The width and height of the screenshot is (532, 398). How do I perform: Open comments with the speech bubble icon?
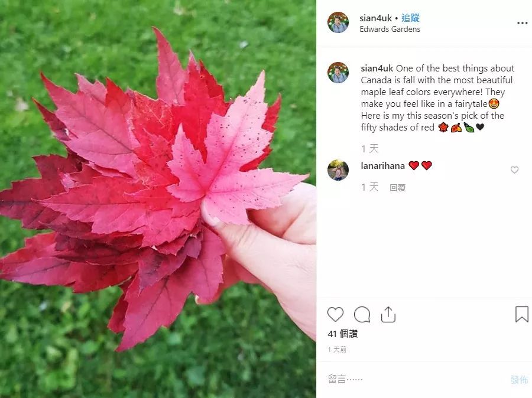(x=362, y=314)
